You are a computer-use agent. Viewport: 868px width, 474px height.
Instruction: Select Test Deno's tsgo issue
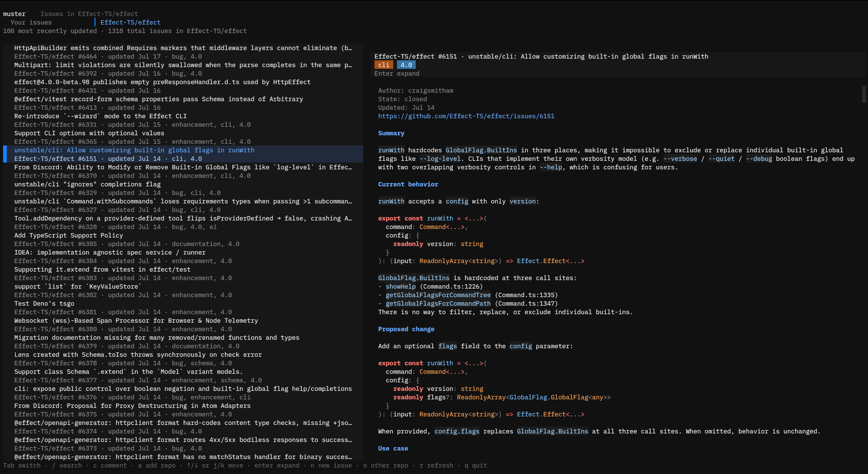point(183,308)
